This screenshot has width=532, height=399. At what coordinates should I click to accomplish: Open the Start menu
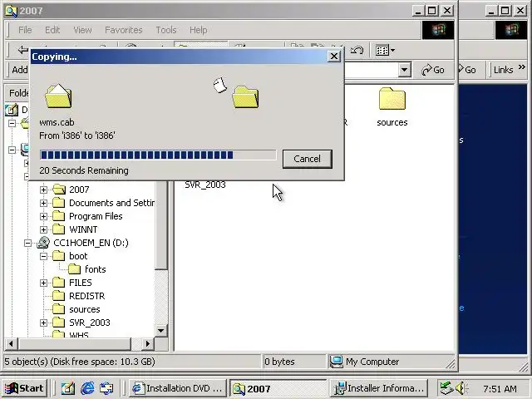(x=24, y=388)
